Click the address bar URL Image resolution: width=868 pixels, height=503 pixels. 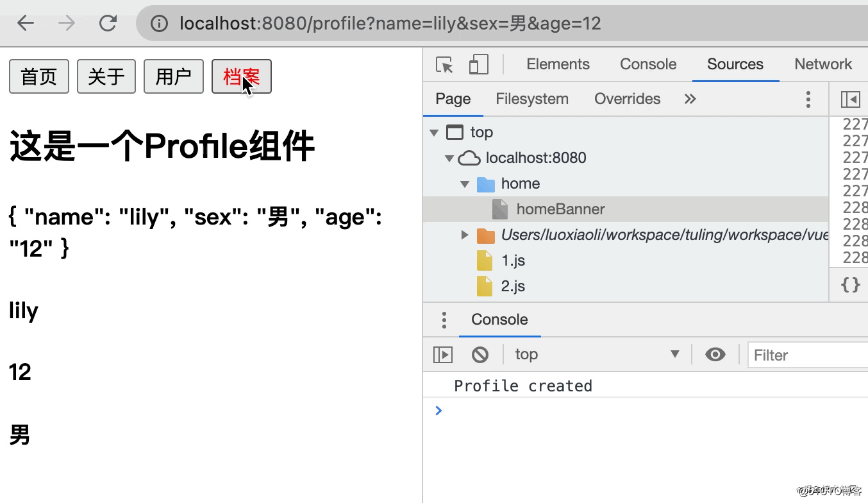pos(390,24)
